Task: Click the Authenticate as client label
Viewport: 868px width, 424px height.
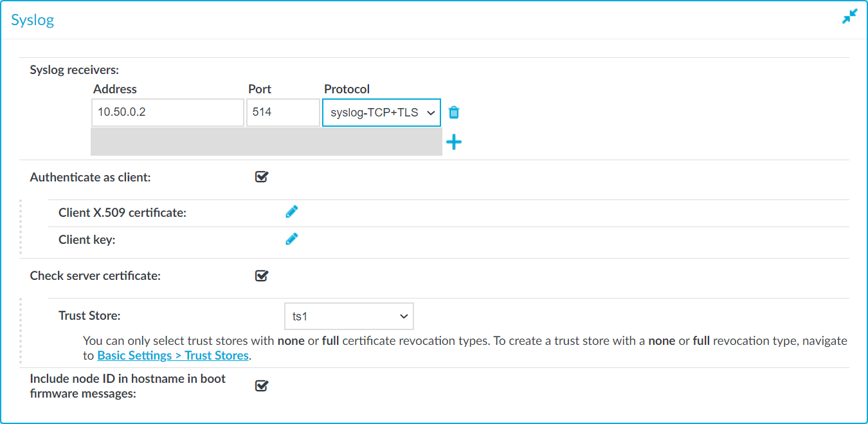Action: pos(90,177)
